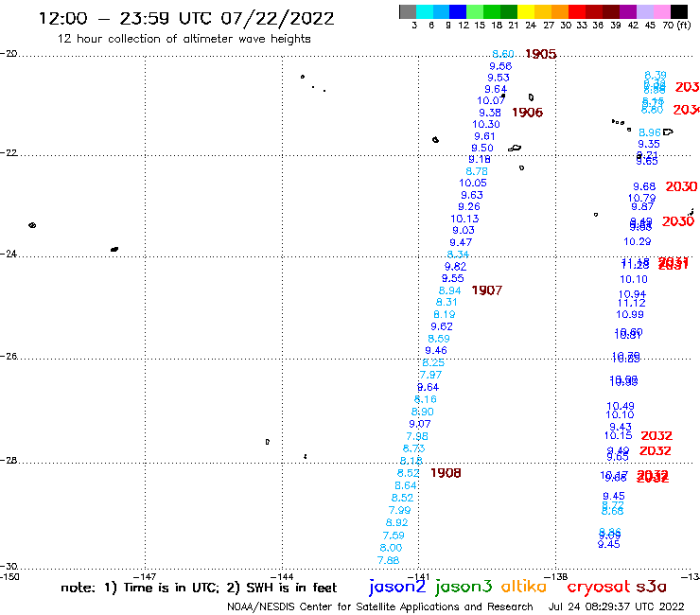The height and width of the screenshot is (615, 700).
Task: Click the orange altika satellite label
Action: tap(523, 587)
